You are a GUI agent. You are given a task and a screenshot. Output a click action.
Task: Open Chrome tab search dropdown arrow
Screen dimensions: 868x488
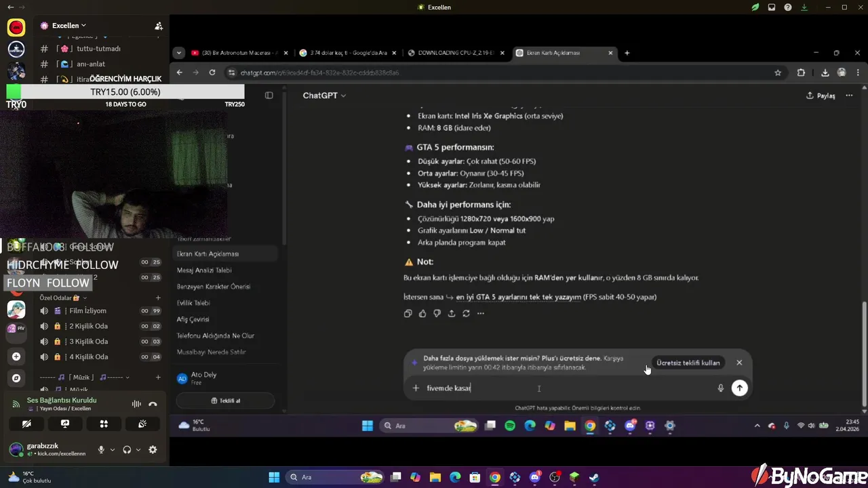coord(179,53)
